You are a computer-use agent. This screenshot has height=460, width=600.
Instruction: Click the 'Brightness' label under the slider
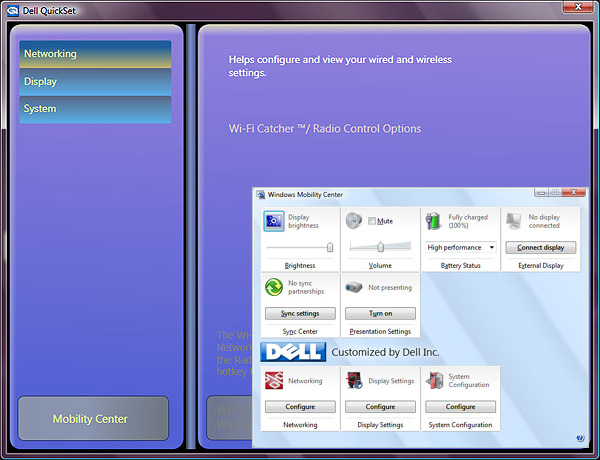point(300,266)
